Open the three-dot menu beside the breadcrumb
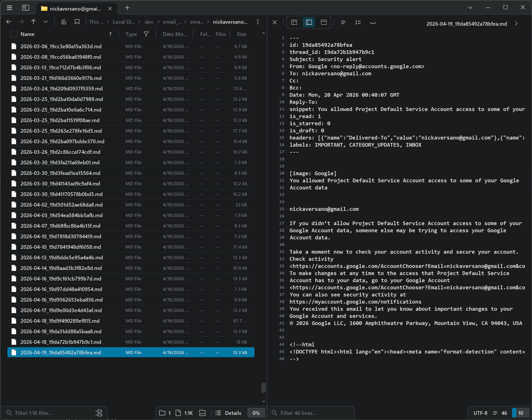 pos(258,22)
